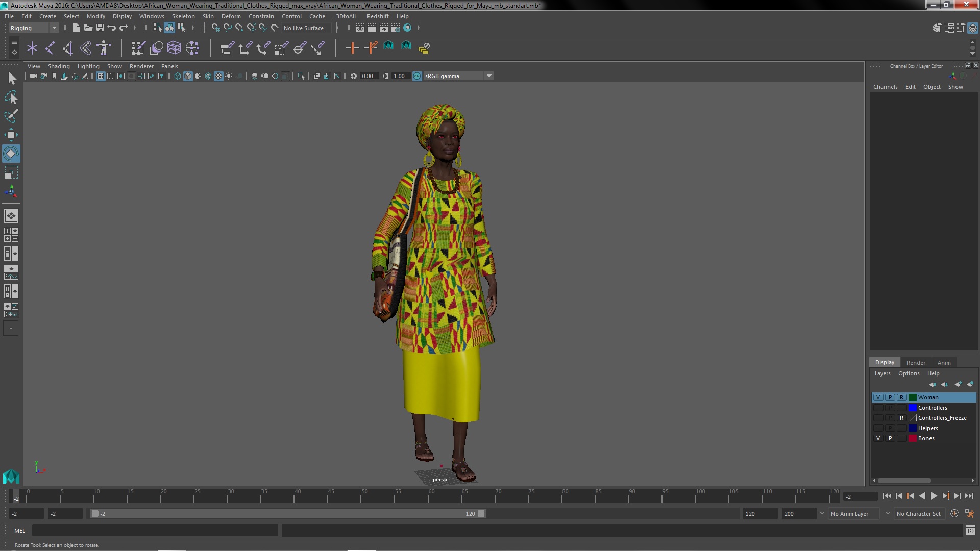Image resolution: width=980 pixels, height=551 pixels.
Task: Move selected layer up in list
Action: 933,384
